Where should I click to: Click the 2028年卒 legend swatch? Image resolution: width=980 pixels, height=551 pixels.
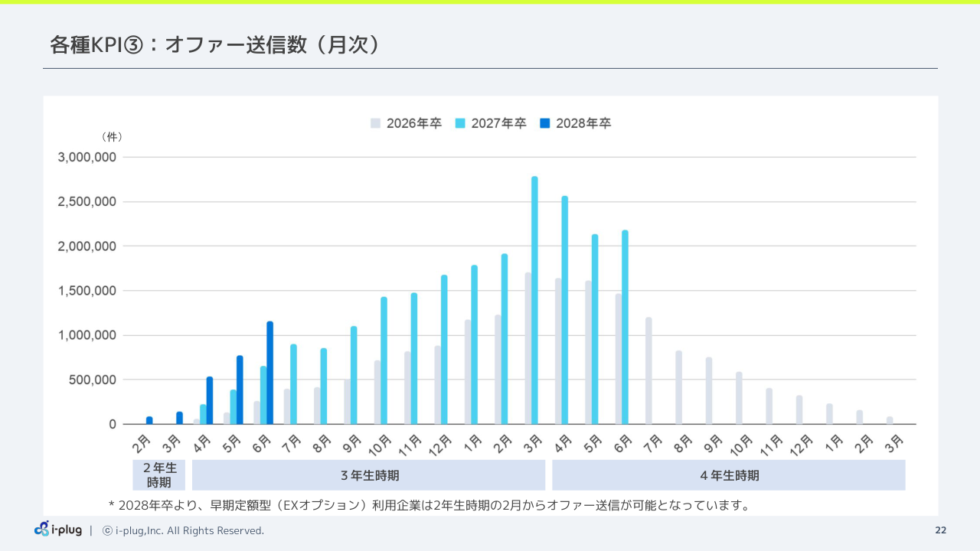click(545, 123)
